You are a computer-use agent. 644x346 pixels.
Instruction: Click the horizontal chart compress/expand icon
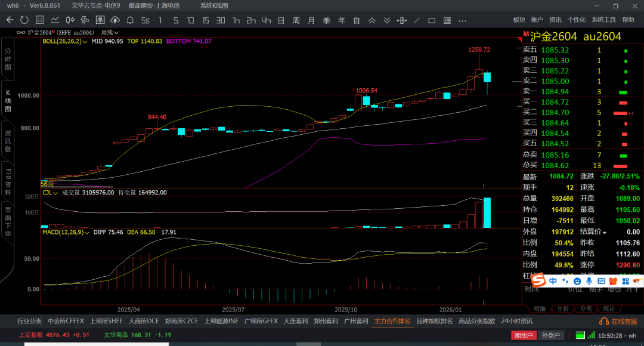click(x=402, y=20)
